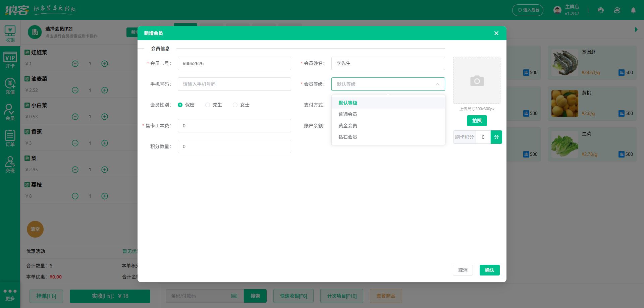The image size is (644, 308).
Task: Open the 收银 cashier sidebar icon
Action: click(10, 34)
